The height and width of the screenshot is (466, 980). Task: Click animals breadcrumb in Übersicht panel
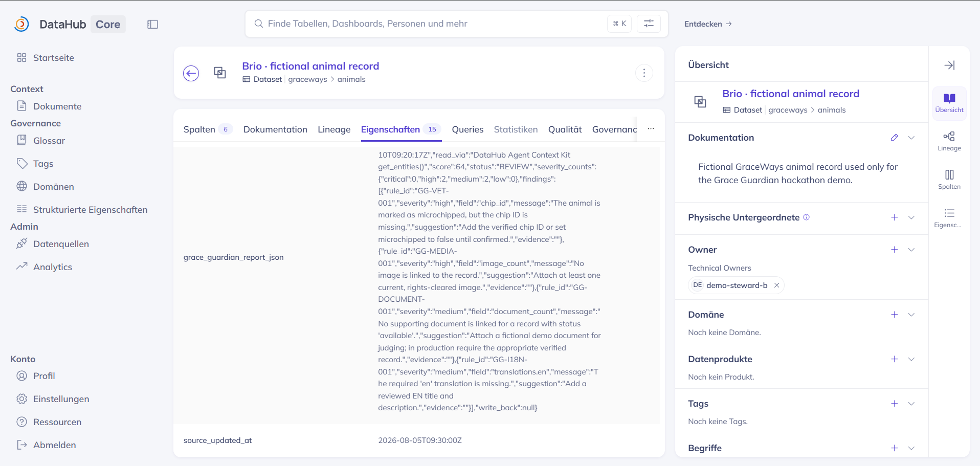(x=832, y=110)
